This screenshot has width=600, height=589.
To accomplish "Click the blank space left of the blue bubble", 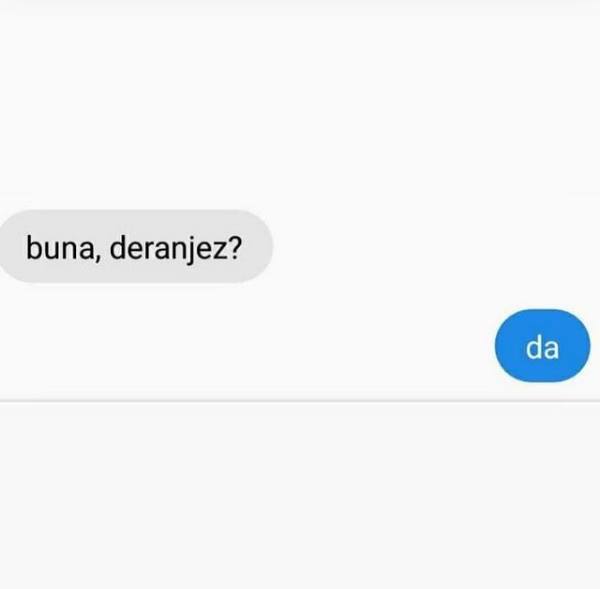I will point(247,346).
